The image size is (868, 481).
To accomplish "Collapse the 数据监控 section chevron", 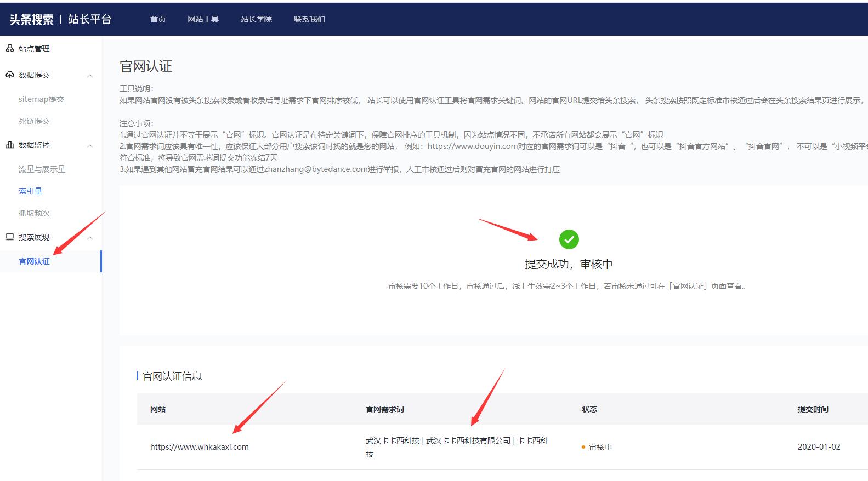I will [x=90, y=146].
